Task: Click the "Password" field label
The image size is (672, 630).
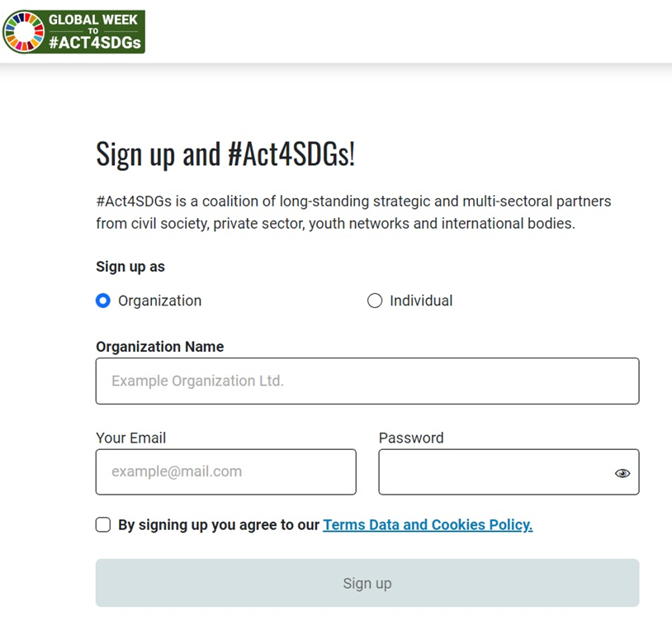Action: [x=411, y=438]
